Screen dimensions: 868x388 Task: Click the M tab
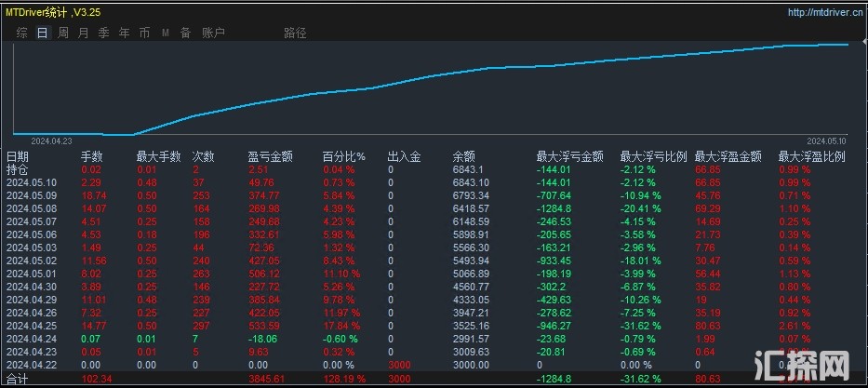coord(165,33)
